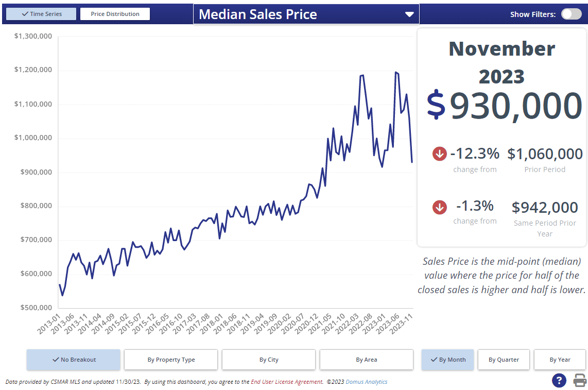Switch the period to By Year
Viewport: 588px width, 390px height.
(x=560, y=360)
